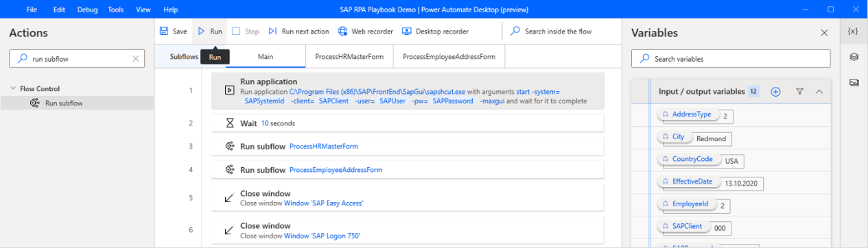Screen dimensions: 868x248
Task: Select the CountryCode variable
Action: pos(688,160)
